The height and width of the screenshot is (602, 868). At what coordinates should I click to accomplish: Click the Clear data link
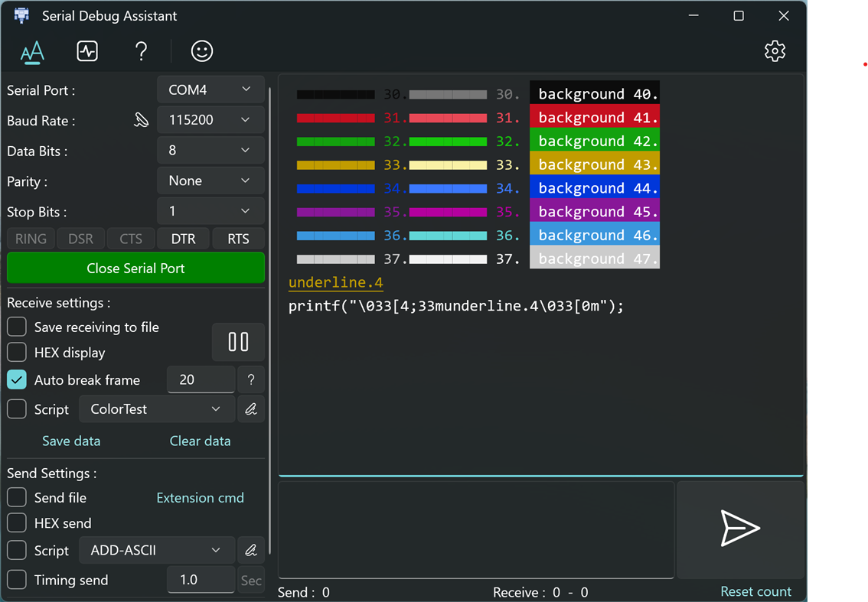pos(200,441)
